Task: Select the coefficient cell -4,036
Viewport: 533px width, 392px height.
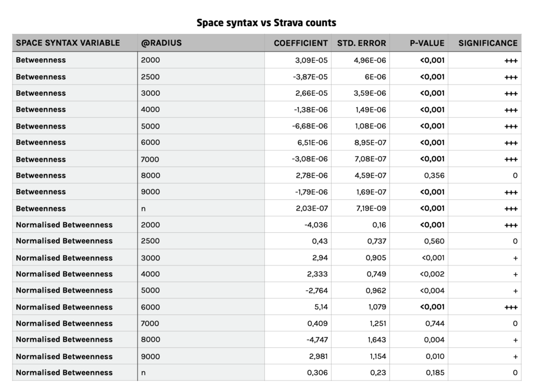Action: pyautogui.click(x=316, y=225)
